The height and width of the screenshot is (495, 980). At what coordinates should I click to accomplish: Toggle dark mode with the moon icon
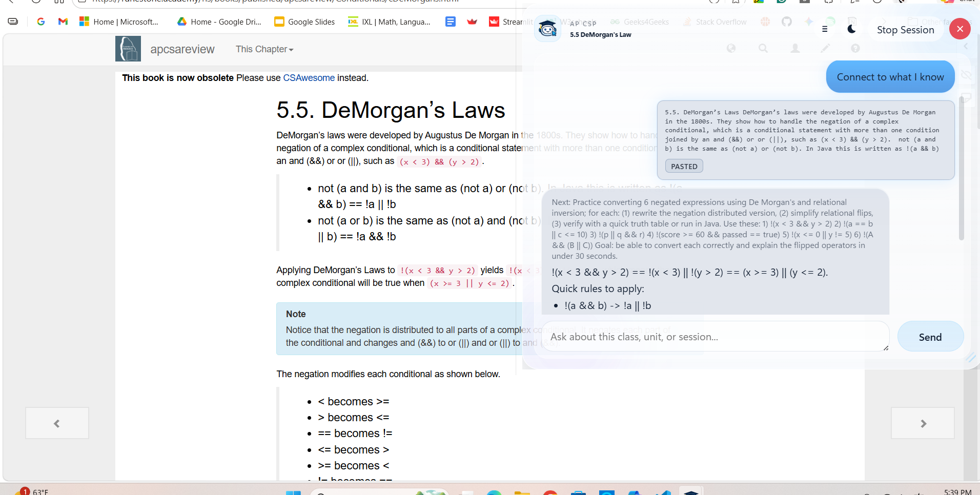coord(851,29)
